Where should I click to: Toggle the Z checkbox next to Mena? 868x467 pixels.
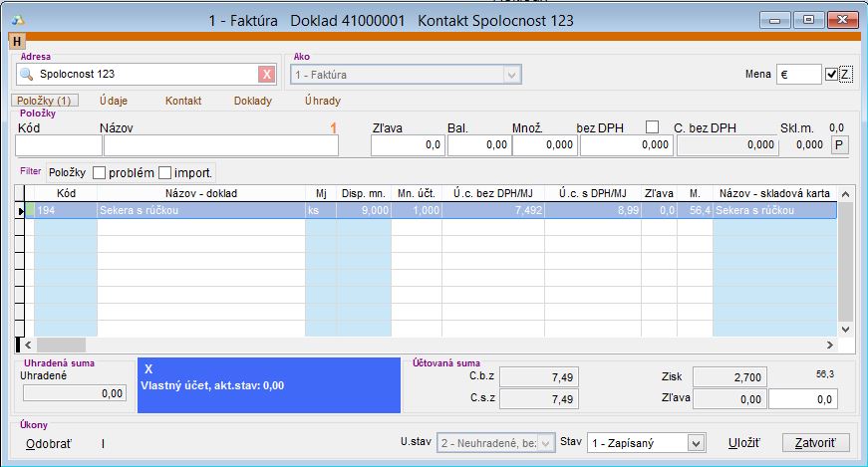[833, 75]
